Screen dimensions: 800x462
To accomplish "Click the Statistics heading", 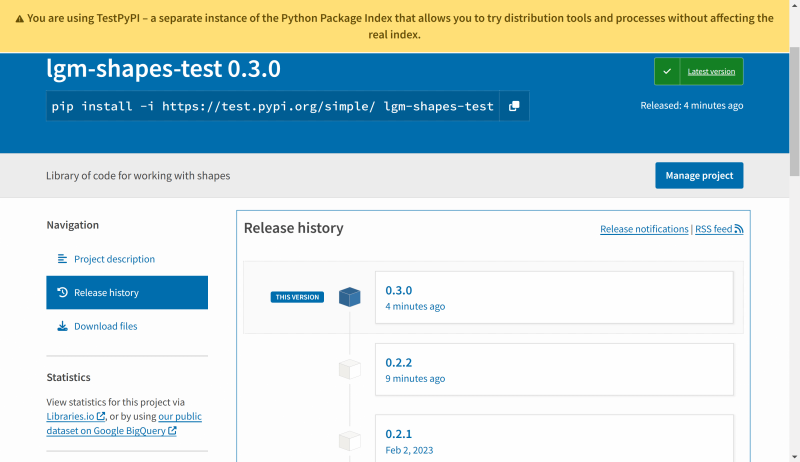I will [68, 377].
